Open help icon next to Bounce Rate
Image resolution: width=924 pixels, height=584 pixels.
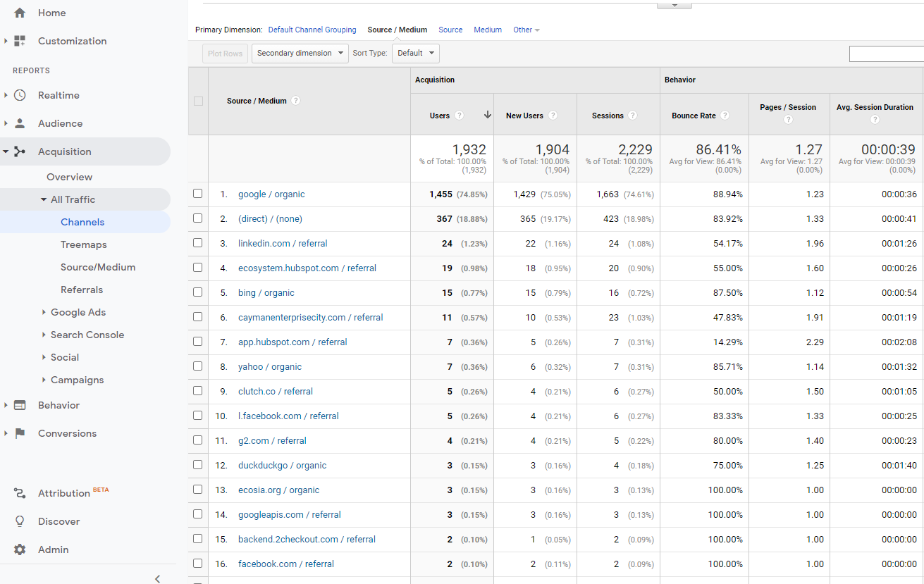pyautogui.click(x=725, y=116)
